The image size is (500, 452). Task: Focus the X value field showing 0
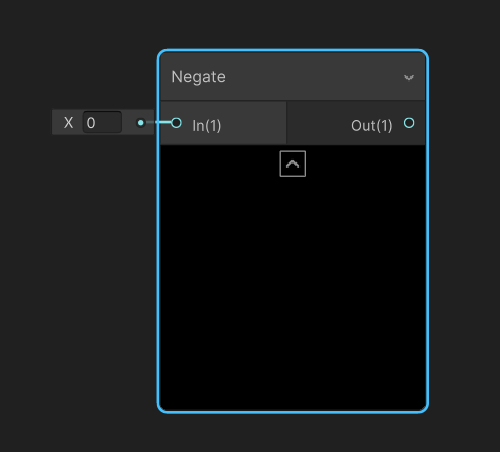coord(102,122)
